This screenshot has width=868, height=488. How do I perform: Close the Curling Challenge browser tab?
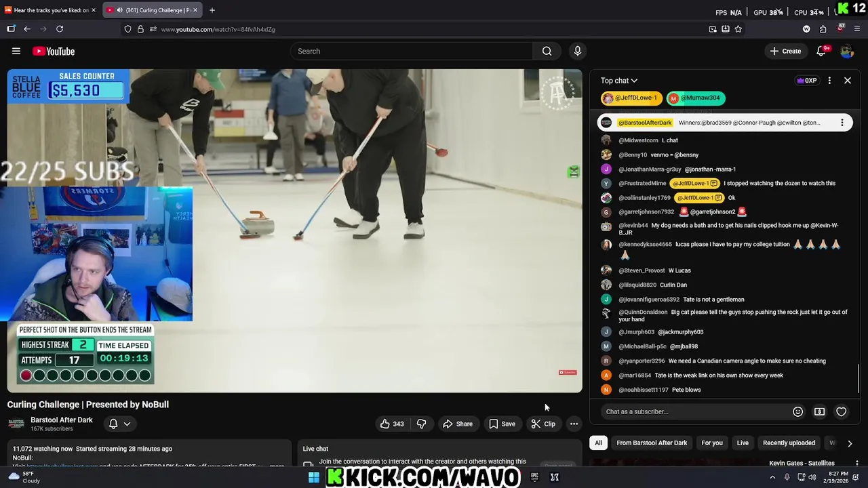pyautogui.click(x=195, y=10)
